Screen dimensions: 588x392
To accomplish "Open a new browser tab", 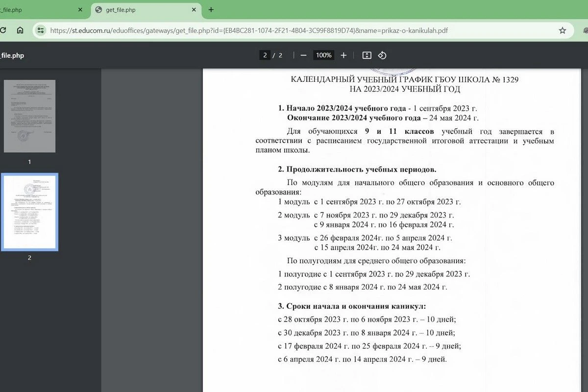I will (211, 10).
